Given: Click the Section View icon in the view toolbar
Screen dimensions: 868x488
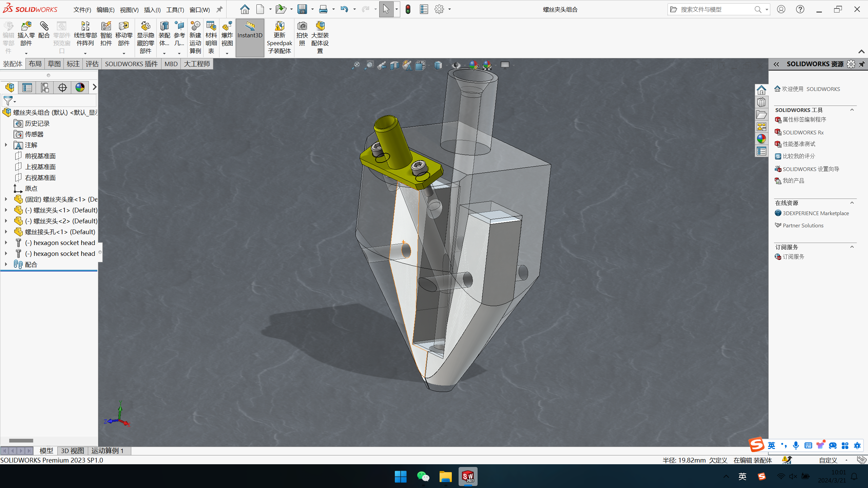Looking at the screenshot, I should [394, 65].
